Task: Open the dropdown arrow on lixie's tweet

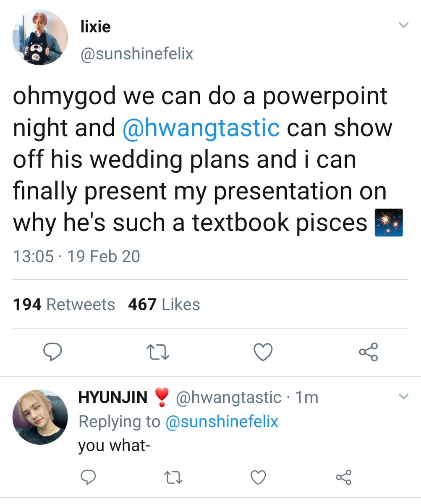Action: point(403,26)
